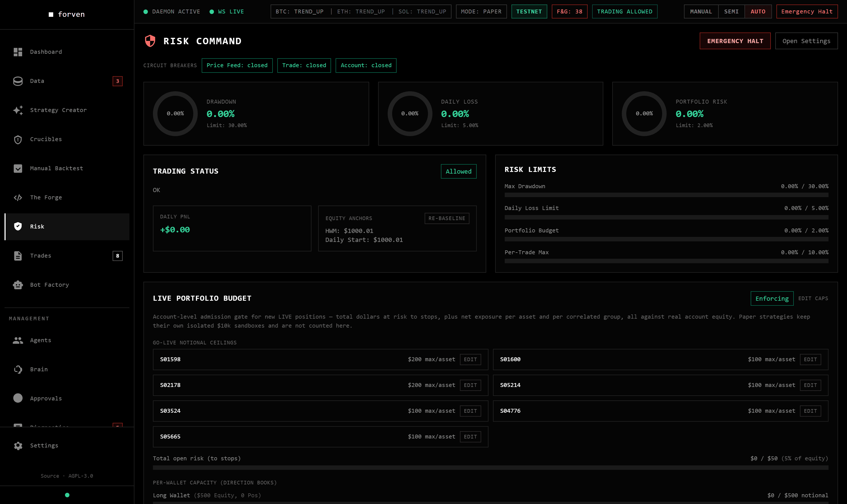Click The Forge code icon
Screen dimensions: 847x504
tap(18, 198)
